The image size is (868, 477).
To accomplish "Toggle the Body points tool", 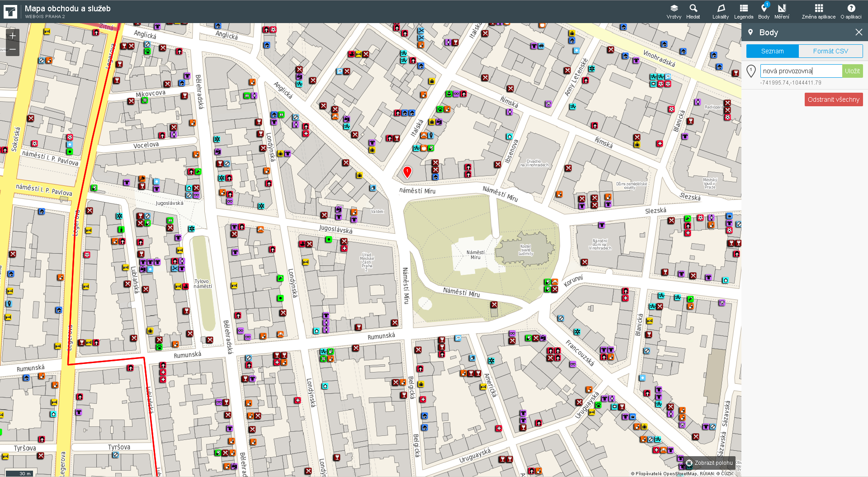I will (x=764, y=11).
